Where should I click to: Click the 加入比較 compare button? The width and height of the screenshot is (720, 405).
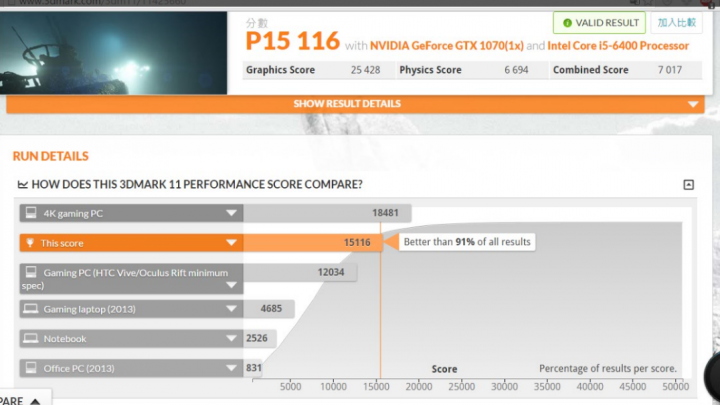click(676, 22)
